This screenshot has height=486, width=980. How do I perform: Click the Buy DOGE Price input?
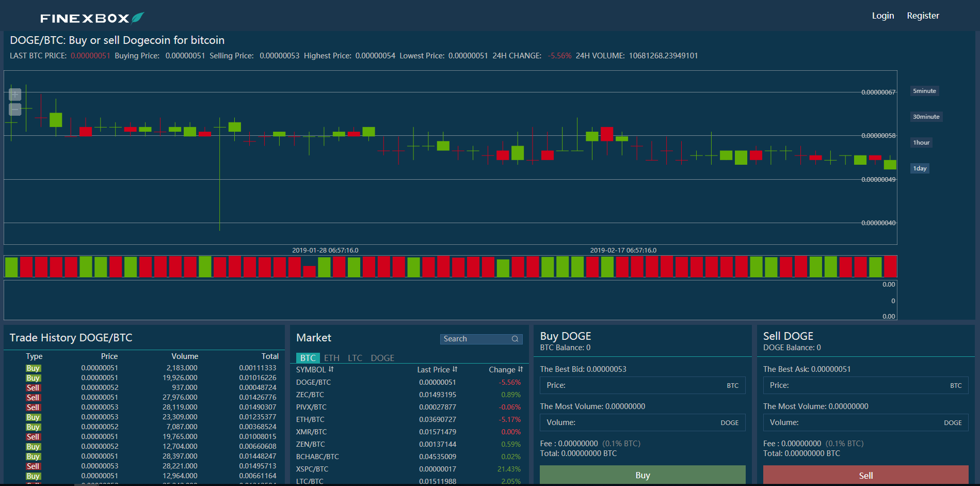(x=642, y=385)
